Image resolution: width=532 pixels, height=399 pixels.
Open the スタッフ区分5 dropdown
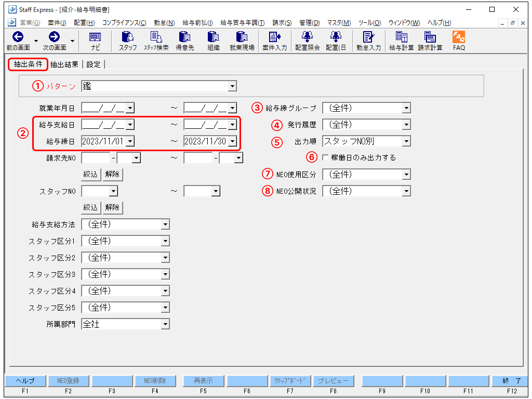(x=165, y=308)
